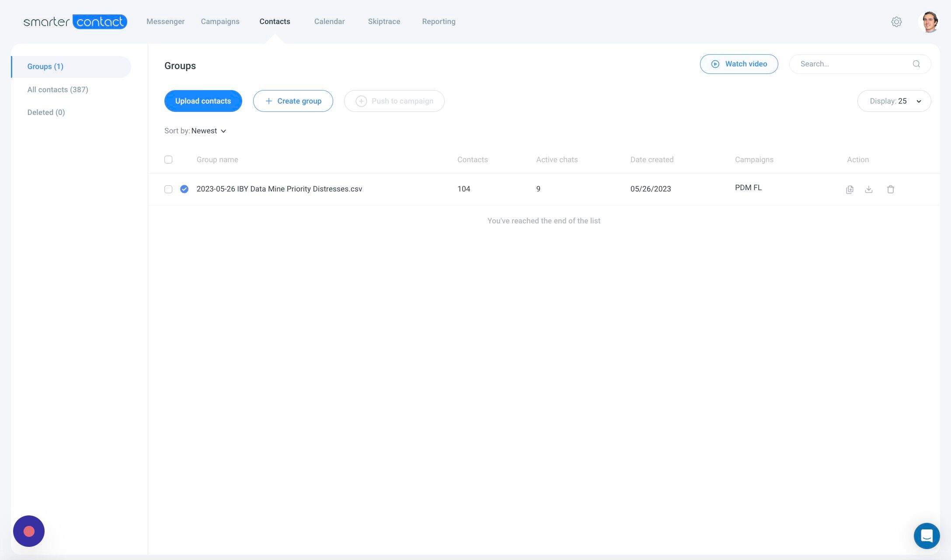
Task: Click the search magnifier icon
Action: [x=916, y=64]
